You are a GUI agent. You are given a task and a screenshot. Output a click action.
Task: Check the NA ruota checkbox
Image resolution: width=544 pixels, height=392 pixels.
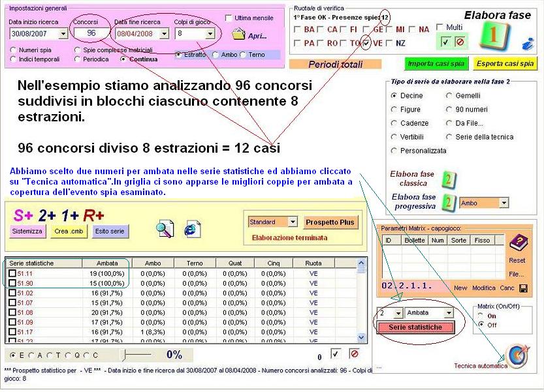tap(412, 29)
